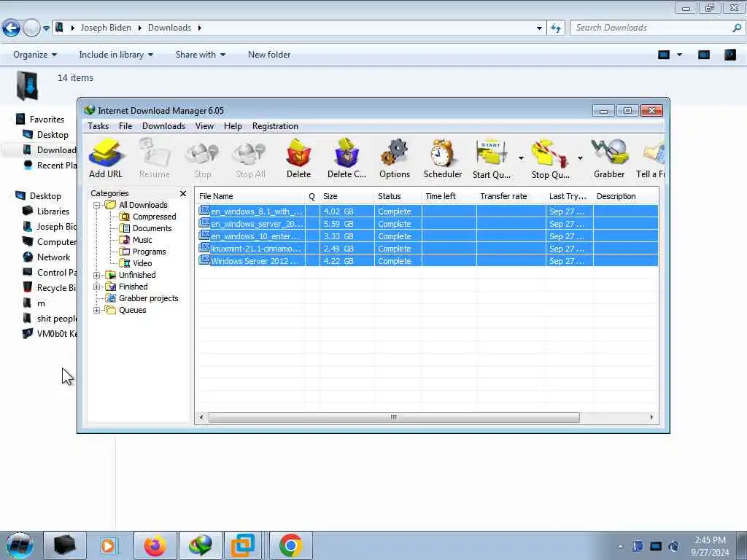Open the Tasks menu
This screenshot has height=560, width=747.
[98, 126]
